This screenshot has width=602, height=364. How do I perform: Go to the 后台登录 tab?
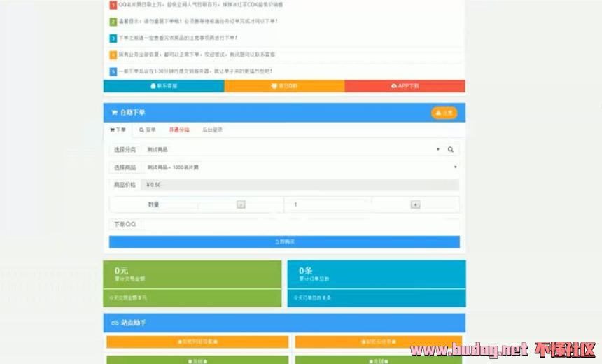tap(212, 129)
